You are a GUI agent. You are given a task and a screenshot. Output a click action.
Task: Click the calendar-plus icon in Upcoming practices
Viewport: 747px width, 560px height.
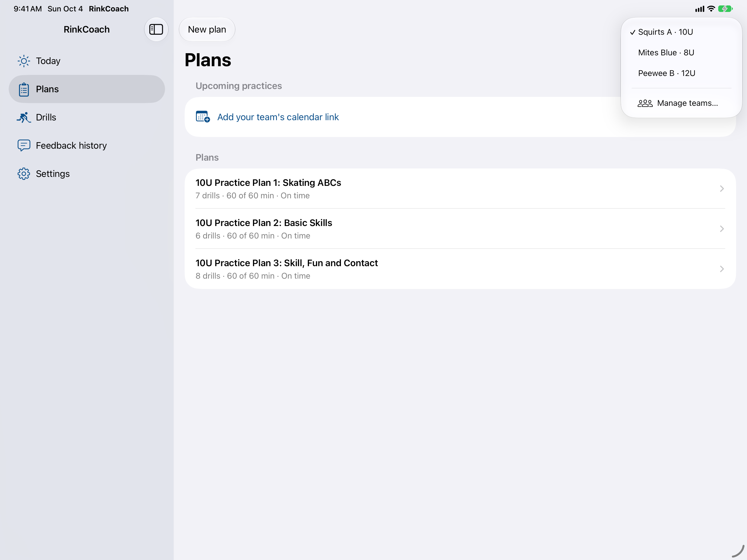[202, 117]
